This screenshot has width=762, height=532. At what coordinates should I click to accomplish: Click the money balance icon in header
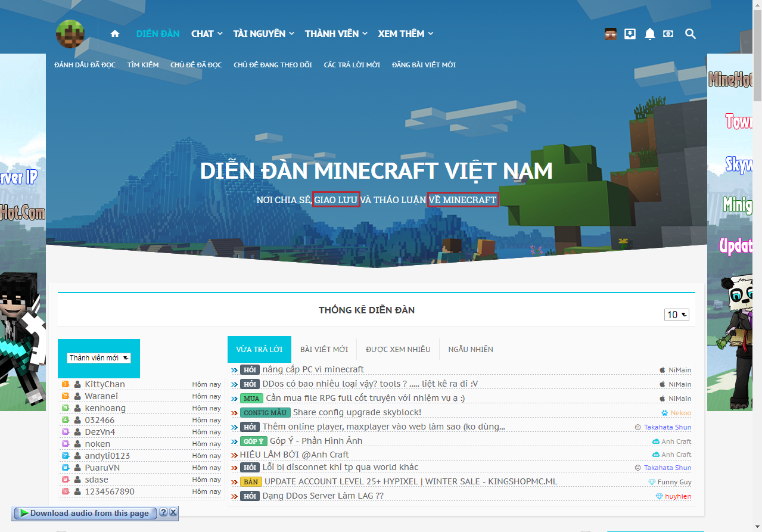[x=668, y=34]
